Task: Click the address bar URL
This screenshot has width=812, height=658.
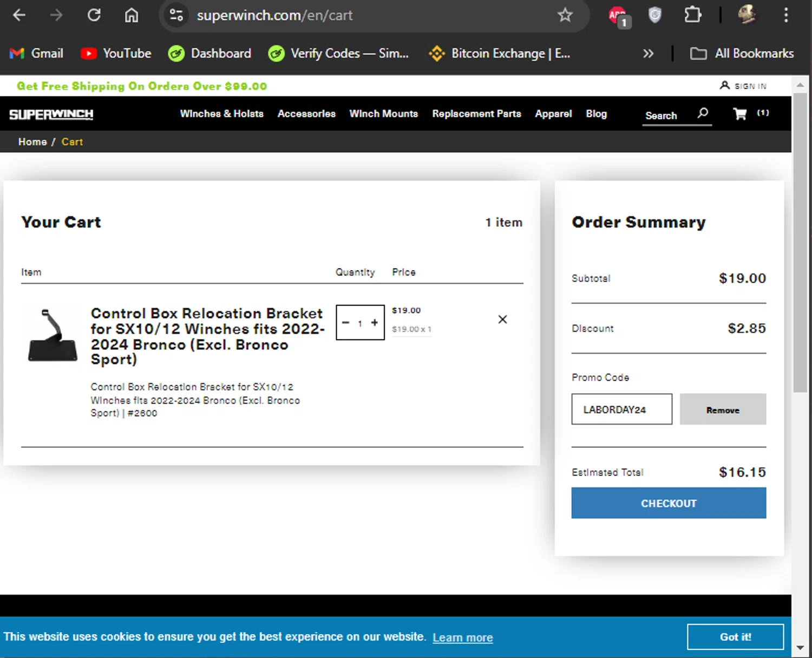Action: point(275,15)
